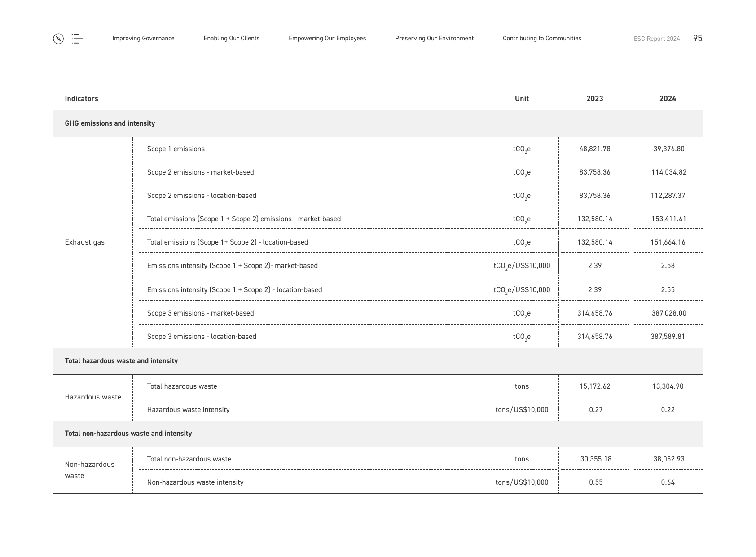Click the 13,304.90 hazardous waste value
756x557 pixels.
pyautogui.click(x=668, y=386)
